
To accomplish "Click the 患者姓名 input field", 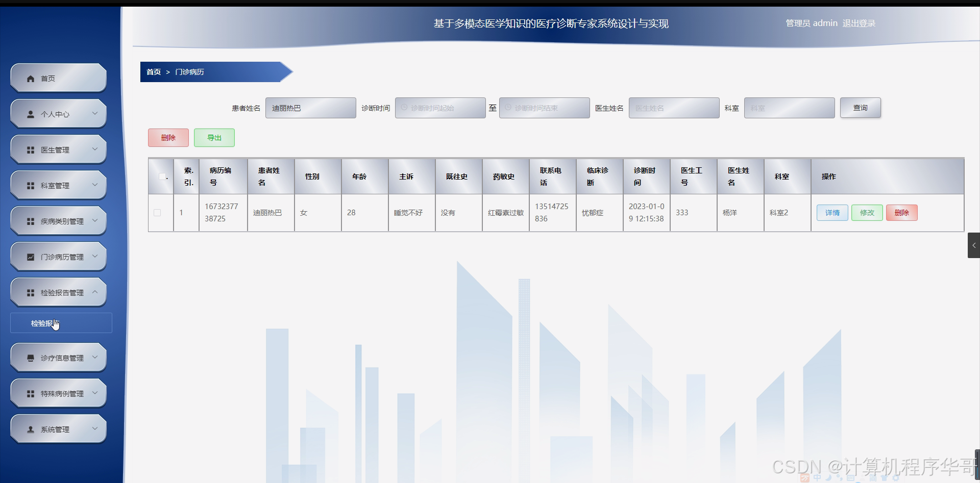I will (x=311, y=108).
